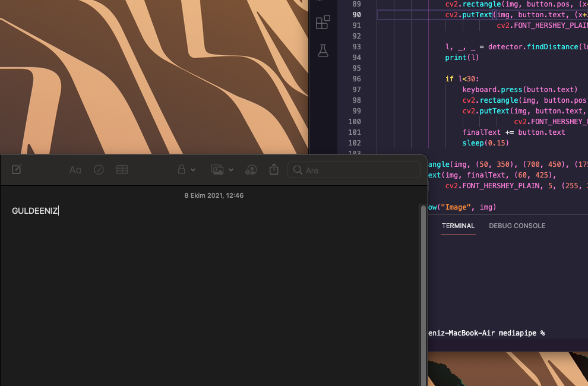Click sleep(0.15) on line 102

click(x=486, y=143)
